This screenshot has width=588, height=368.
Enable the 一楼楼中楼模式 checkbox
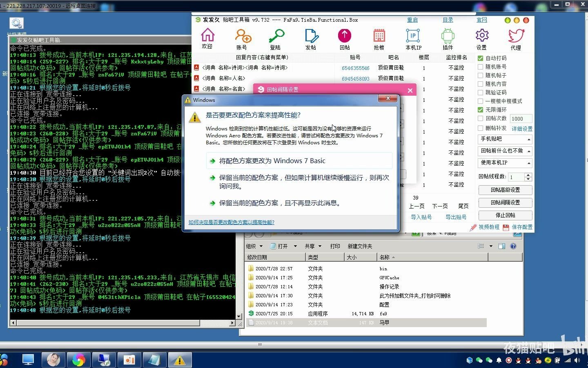(481, 101)
